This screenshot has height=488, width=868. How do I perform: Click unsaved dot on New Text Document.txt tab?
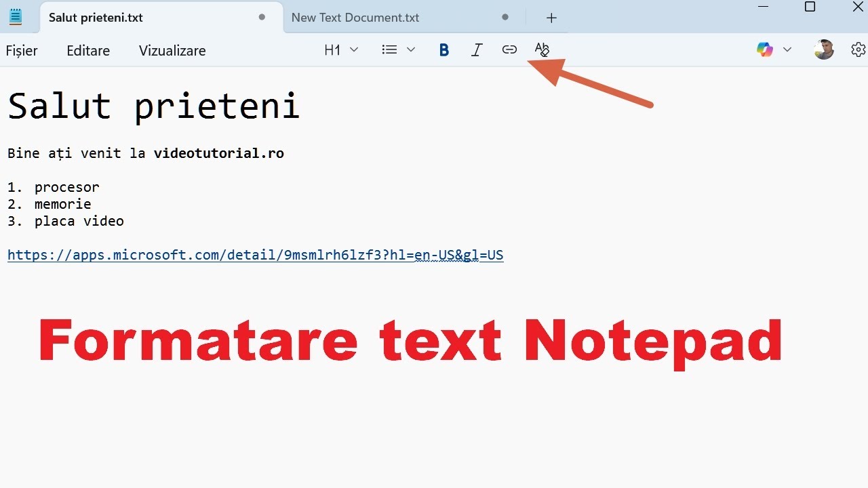click(x=505, y=18)
